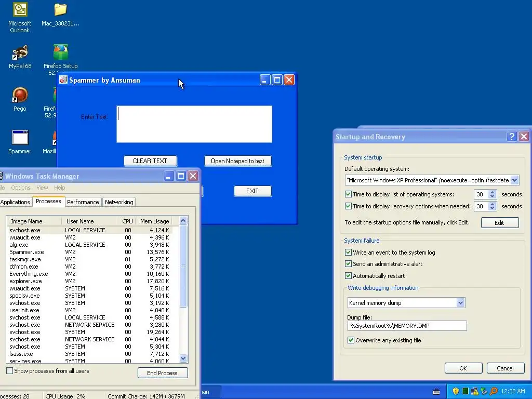Select Everything.exe process row
532x399 pixels.
(89, 274)
